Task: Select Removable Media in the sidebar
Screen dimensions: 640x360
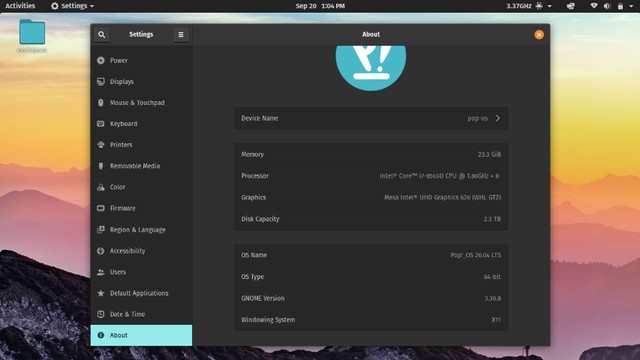Action: click(141, 166)
